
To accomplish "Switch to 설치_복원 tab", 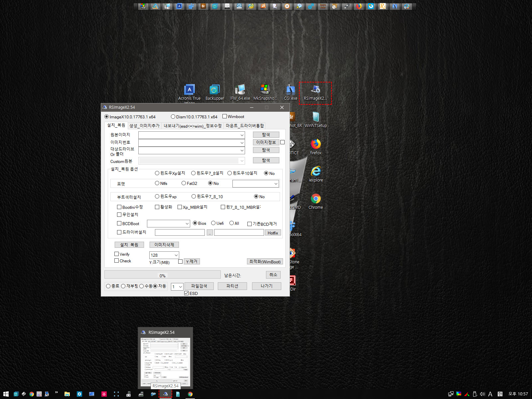I will tap(116, 125).
